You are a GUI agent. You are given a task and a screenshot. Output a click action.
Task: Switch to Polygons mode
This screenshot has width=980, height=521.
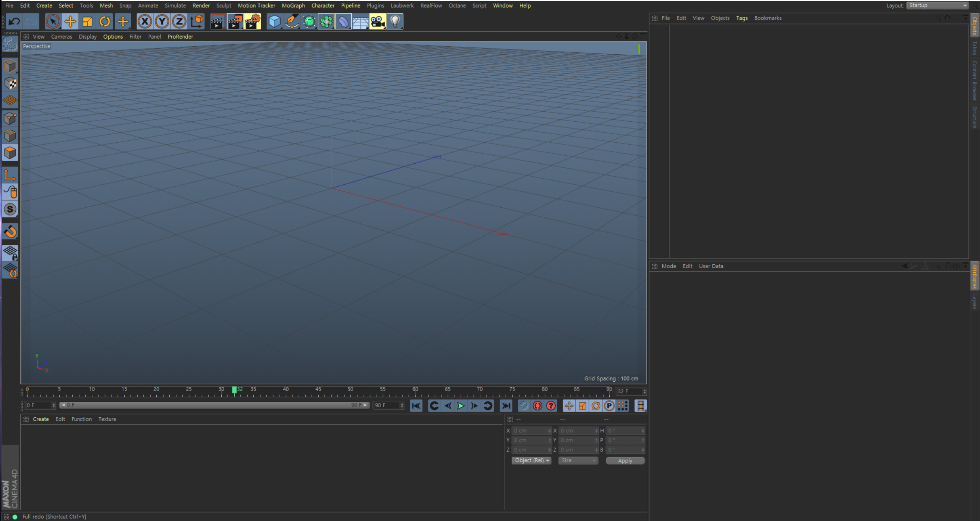coord(10,153)
